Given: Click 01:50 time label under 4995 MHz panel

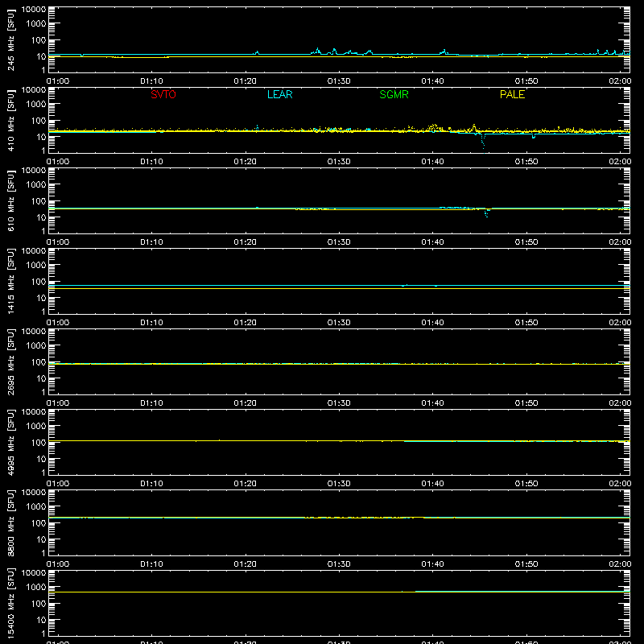Looking at the screenshot, I should [x=526, y=484].
